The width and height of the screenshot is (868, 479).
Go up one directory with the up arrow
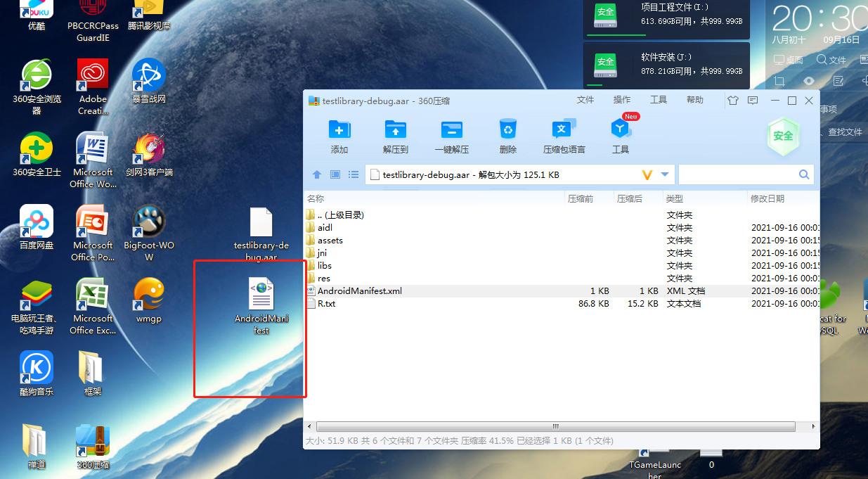(x=317, y=174)
